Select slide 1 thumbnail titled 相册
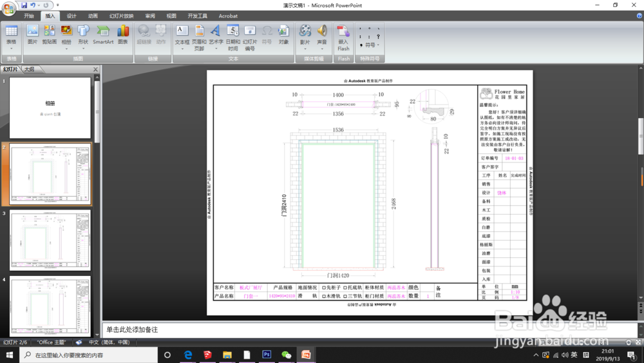The width and height of the screenshot is (644, 363). point(50,108)
